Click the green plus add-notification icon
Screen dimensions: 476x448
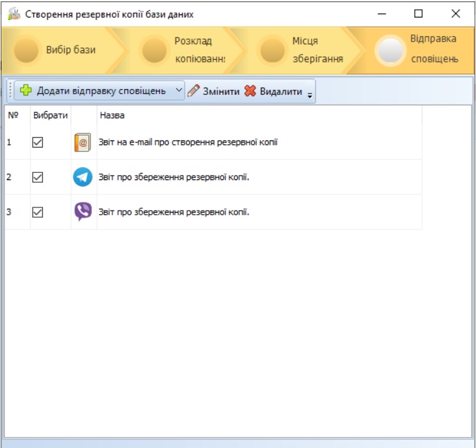26,90
